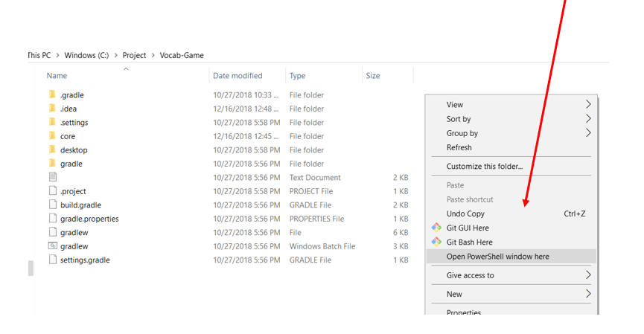Image resolution: width=644 pixels, height=334 pixels.
Task: Expand the Give access to submenu arrow
Action: pos(588,275)
